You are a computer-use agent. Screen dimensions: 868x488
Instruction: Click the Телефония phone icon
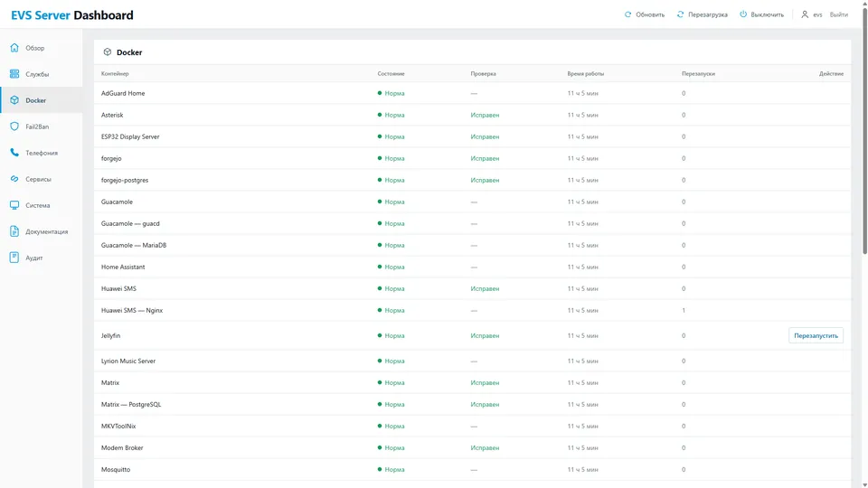click(x=14, y=153)
